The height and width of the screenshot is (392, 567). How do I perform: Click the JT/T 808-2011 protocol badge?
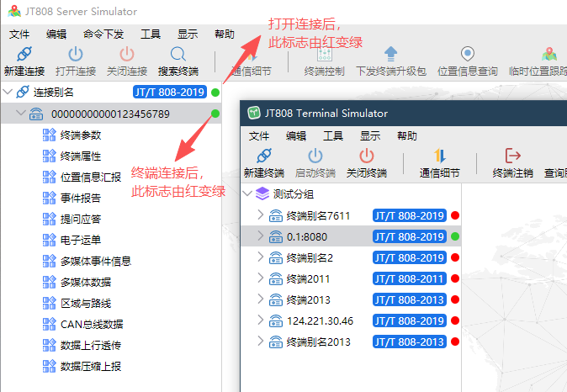pyautogui.click(x=409, y=278)
